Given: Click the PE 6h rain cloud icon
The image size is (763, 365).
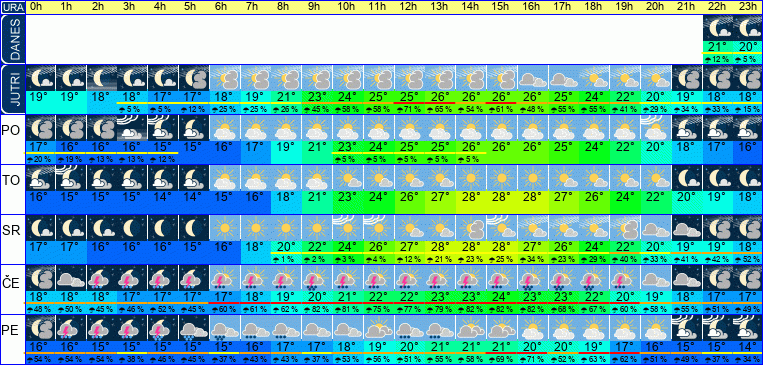Looking at the screenshot, I should [225, 328].
